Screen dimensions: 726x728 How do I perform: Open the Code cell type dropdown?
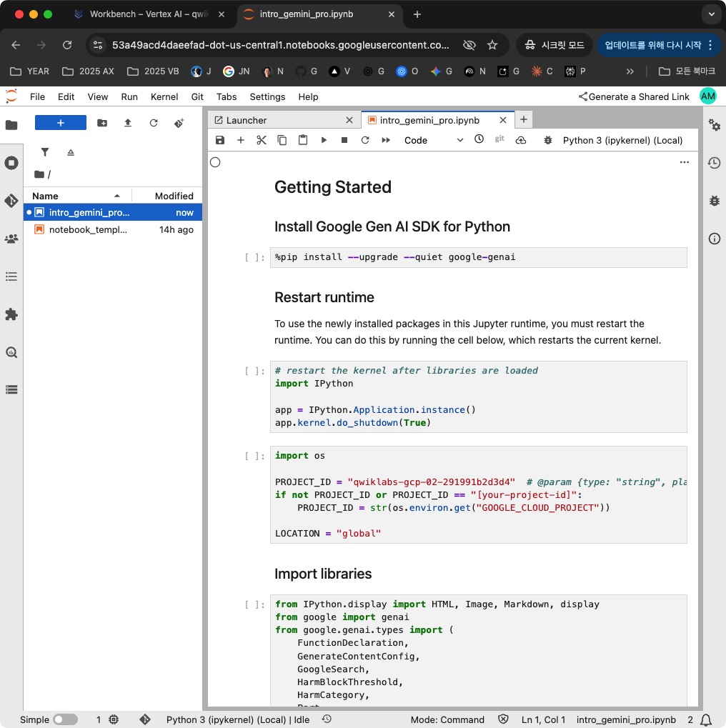(434, 141)
